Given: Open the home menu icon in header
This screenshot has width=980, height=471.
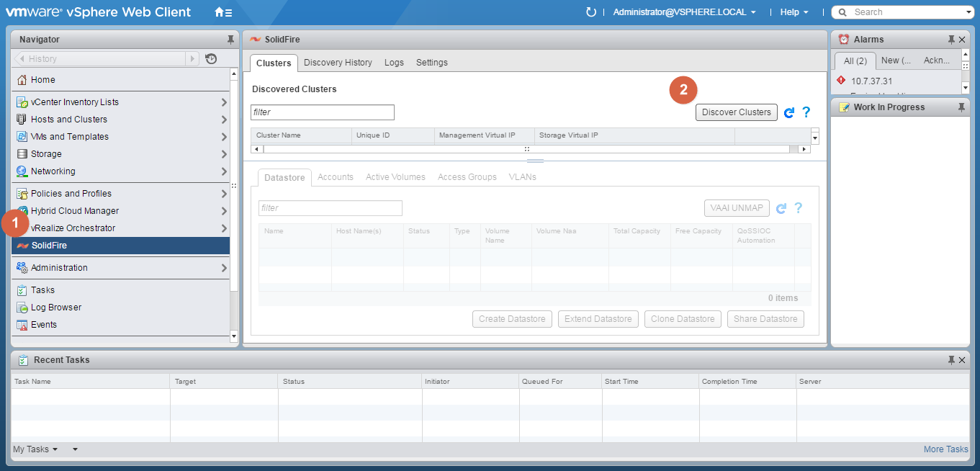Looking at the screenshot, I should tap(223, 12).
